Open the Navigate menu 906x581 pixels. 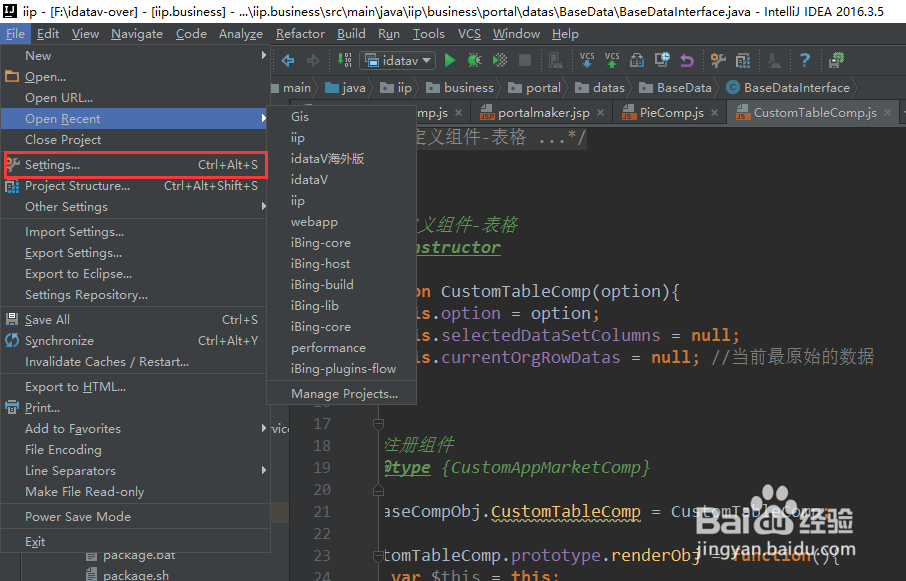click(x=137, y=34)
